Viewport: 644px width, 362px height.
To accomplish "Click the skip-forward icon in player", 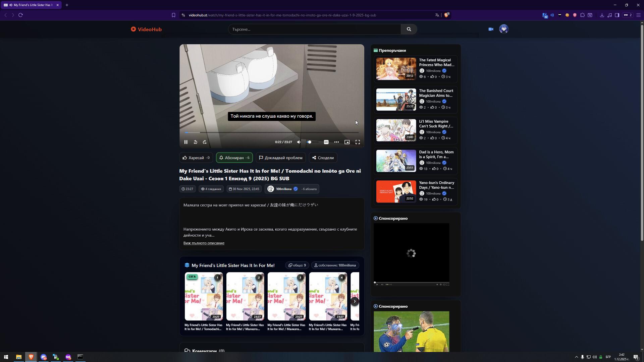I will click(205, 142).
